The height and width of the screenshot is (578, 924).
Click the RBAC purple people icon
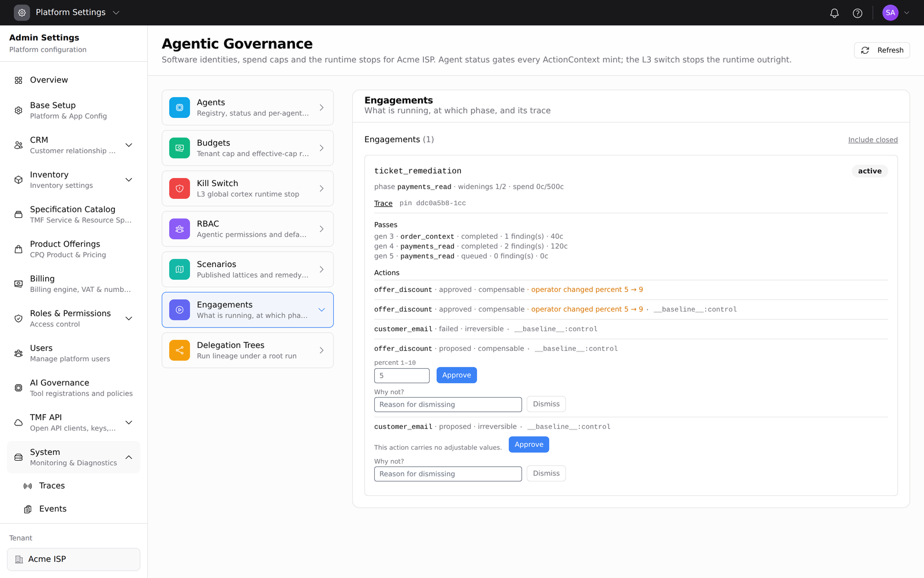(180, 229)
